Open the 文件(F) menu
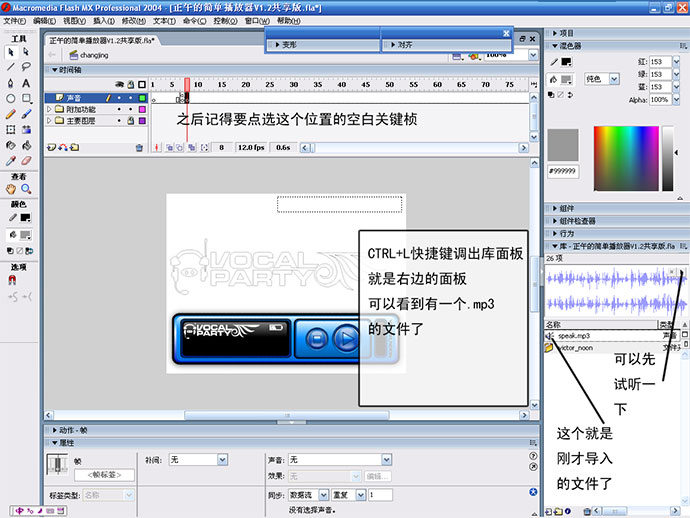 [x=15, y=21]
